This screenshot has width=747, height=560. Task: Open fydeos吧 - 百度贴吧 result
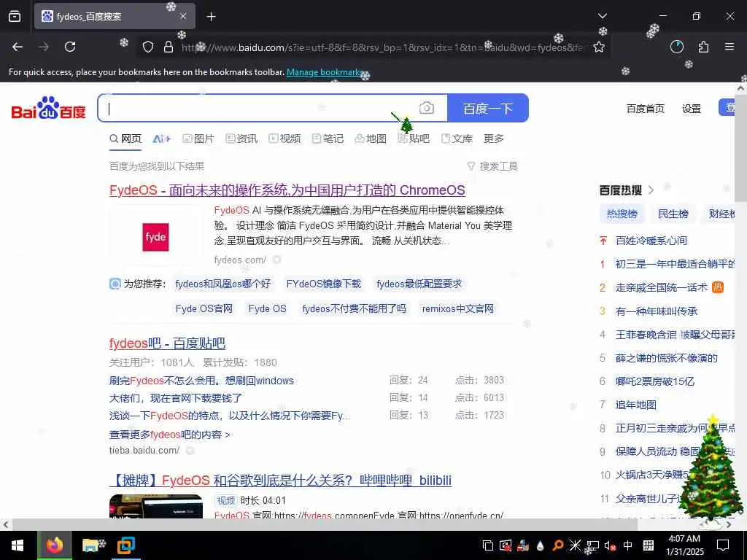[x=167, y=343]
